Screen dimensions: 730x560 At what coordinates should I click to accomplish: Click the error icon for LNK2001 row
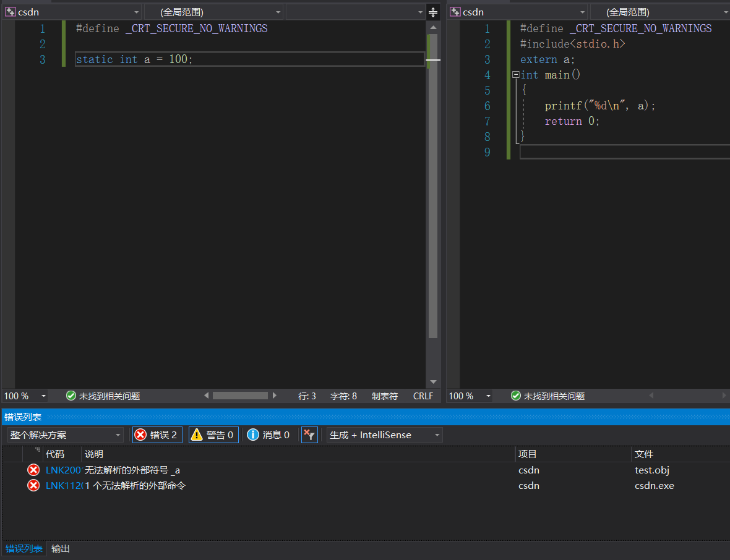33,470
